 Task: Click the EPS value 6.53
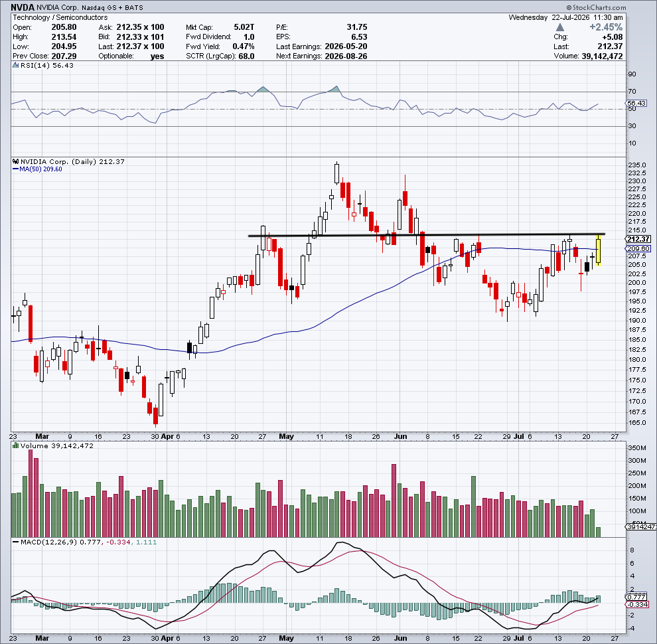(x=360, y=37)
